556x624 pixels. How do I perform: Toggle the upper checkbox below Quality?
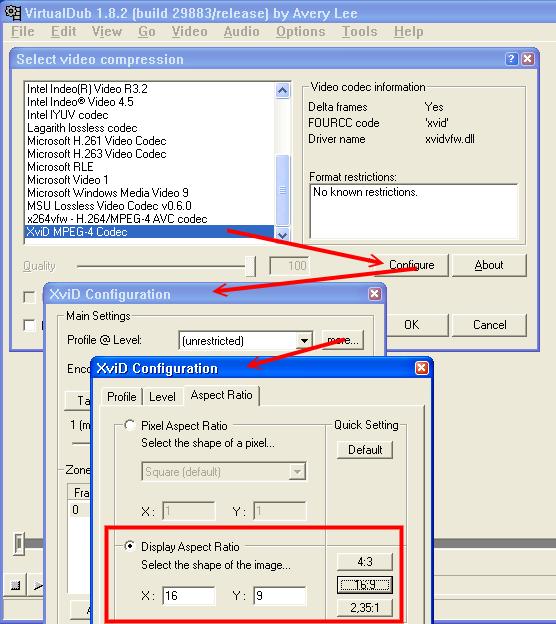pyautogui.click(x=29, y=297)
